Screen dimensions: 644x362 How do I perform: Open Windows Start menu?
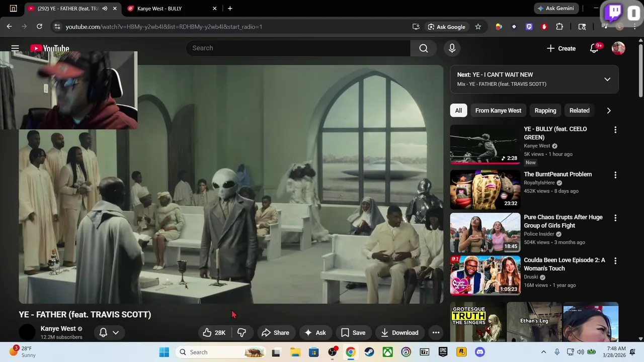click(x=164, y=352)
